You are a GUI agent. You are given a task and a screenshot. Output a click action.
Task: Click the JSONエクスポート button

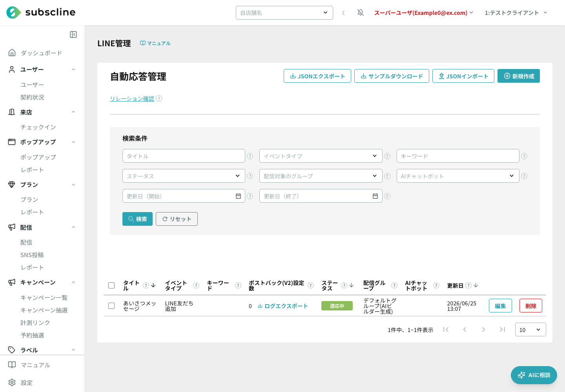point(317,76)
